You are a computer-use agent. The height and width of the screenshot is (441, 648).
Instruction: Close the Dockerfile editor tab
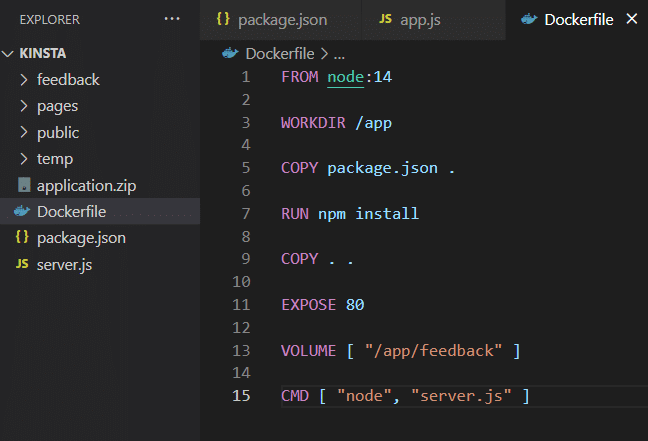tap(630, 19)
